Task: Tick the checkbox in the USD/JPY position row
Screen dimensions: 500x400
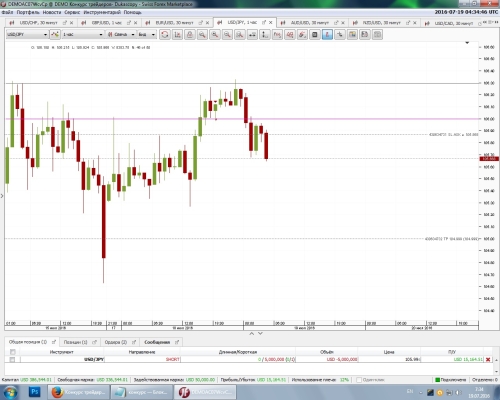Action: coord(12,359)
